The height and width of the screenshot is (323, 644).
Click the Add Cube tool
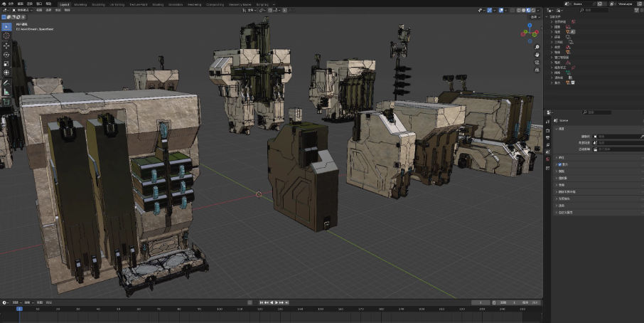click(x=6, y=101)
